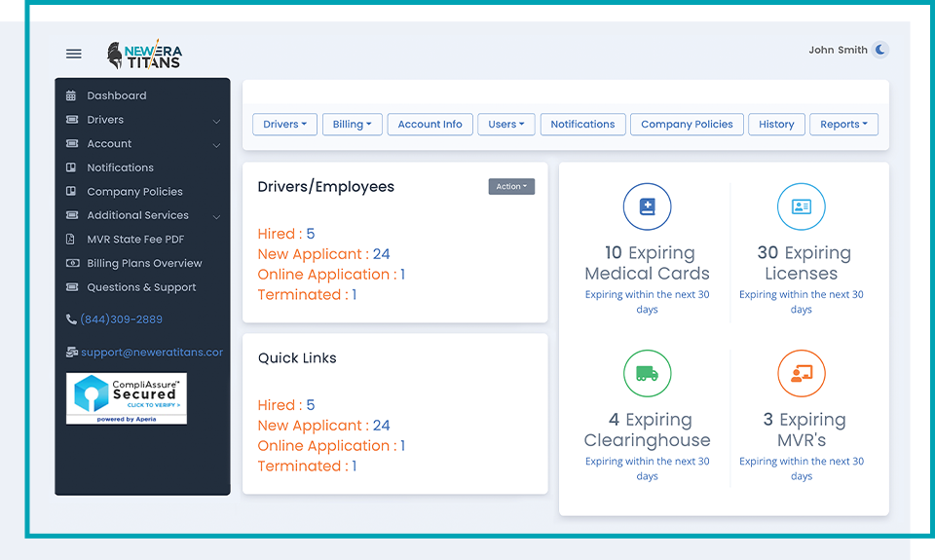Open the Action dropdown in Drivers/Employees

[511, 187]
